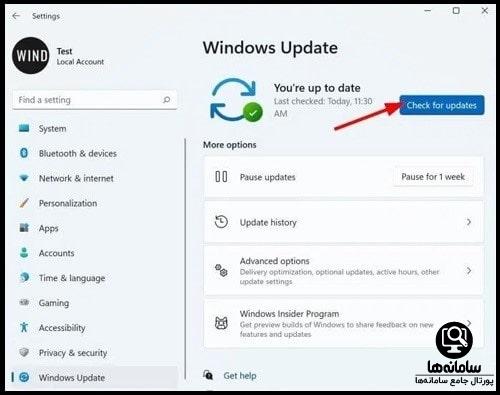The width and height of the screenshot is (500, 395).
Task: Click the Apps icon in sidebar
Action: 24,228
